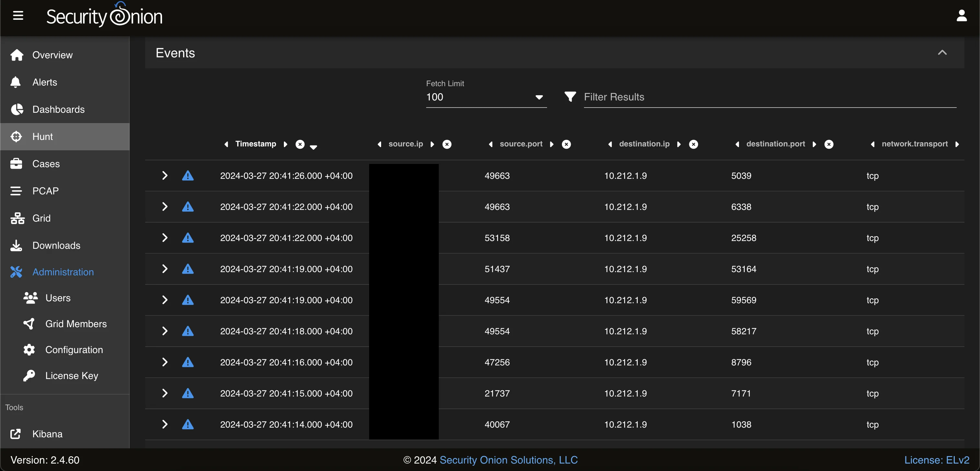Open License Key settings
The height and width of the screenshot is (471, 980).
[x=65, y=375]
